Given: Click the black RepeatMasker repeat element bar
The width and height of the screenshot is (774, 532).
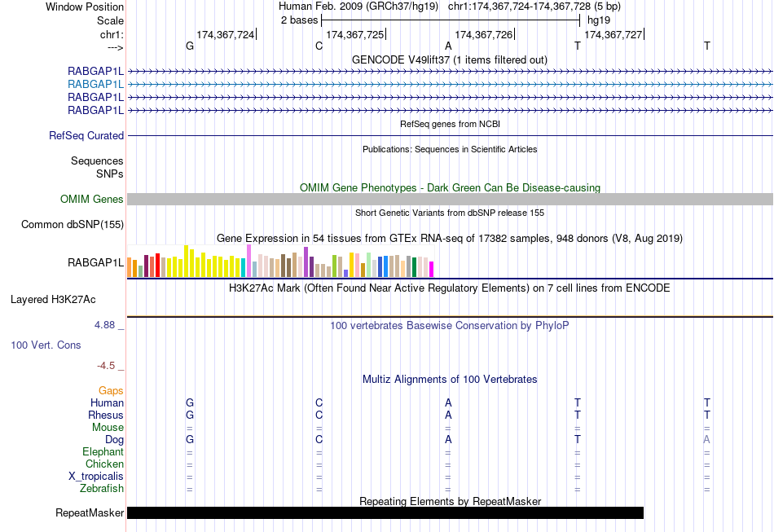Looking at the screenshot, I should 385,512.
